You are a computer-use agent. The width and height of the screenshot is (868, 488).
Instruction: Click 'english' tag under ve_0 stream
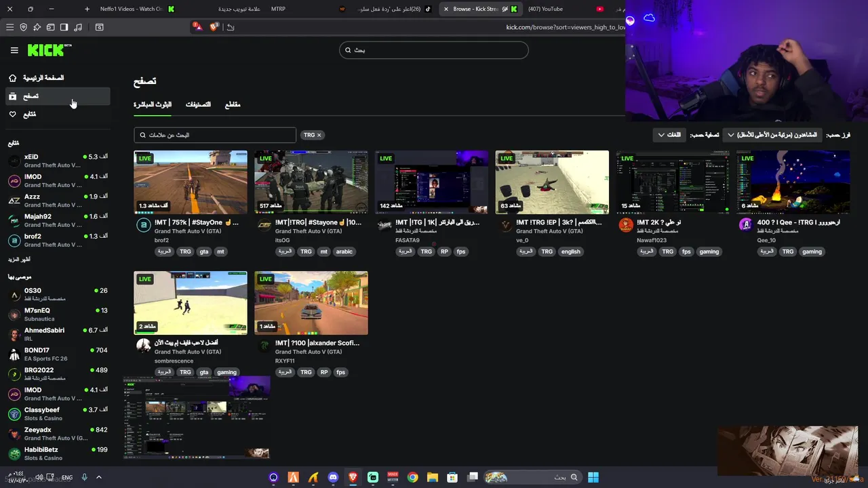(x=570, y=251)
